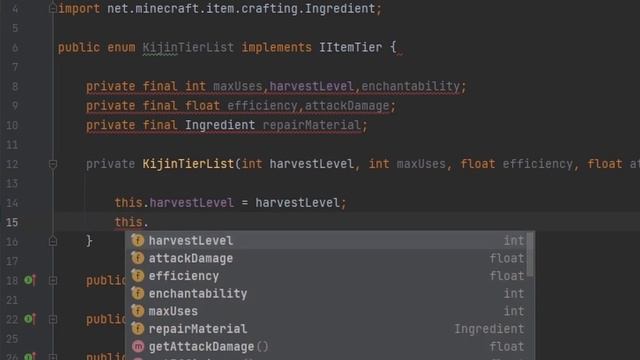
Task: Click repairMaterial field declaration on line 10
Action: pos(312,125)
